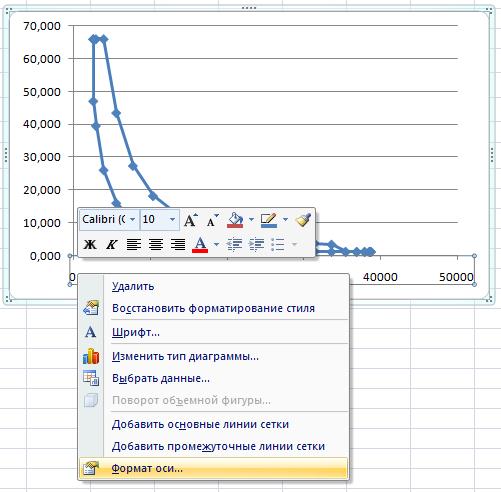501x492 pixels.
Task: Click the Grow Font icon
Action: pyautogui.click(x=191, y=220)
